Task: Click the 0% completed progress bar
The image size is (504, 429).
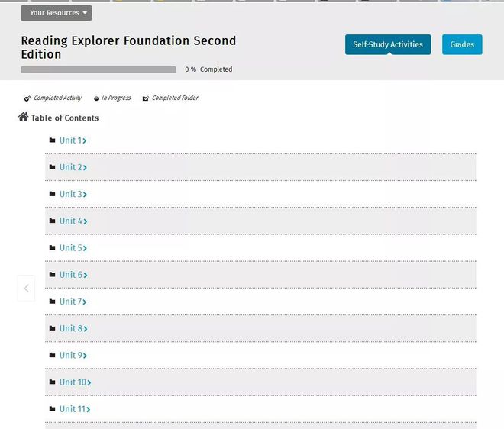Action: (99, 69)
